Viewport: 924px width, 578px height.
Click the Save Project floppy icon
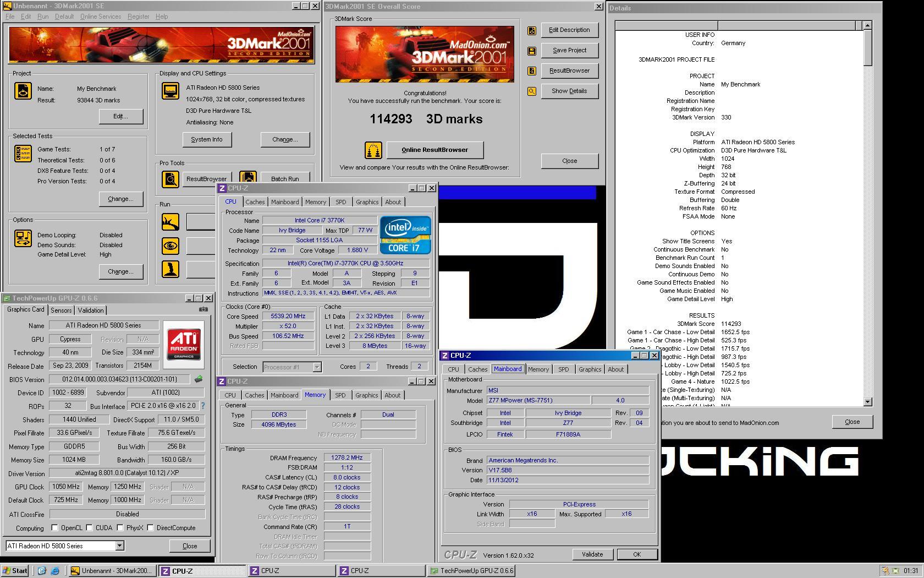pyautogui.click(x=532, y=51)
